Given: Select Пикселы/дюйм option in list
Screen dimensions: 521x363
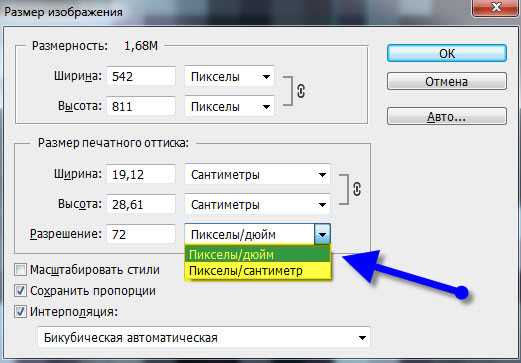Looking at the screenshot, I should [x=258, y=254].
